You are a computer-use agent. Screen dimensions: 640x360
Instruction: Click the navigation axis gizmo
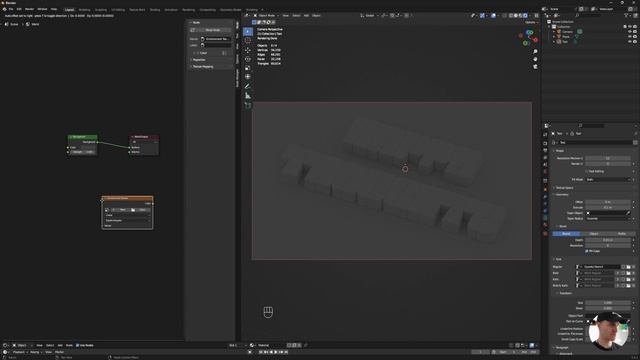point(528,38)
